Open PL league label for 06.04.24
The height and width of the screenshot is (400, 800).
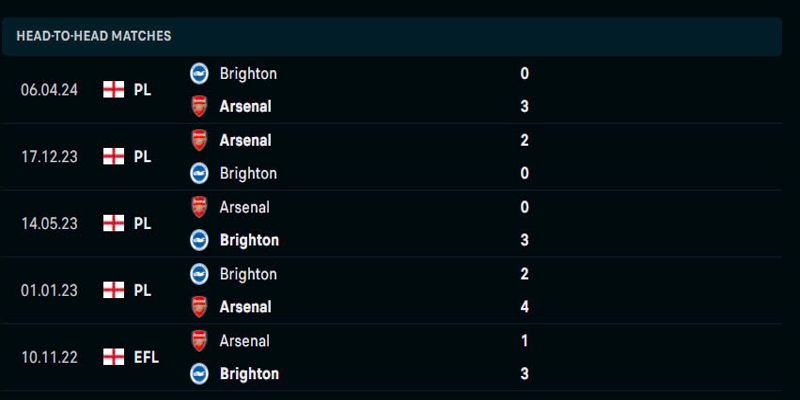click(x=142, y=90)
